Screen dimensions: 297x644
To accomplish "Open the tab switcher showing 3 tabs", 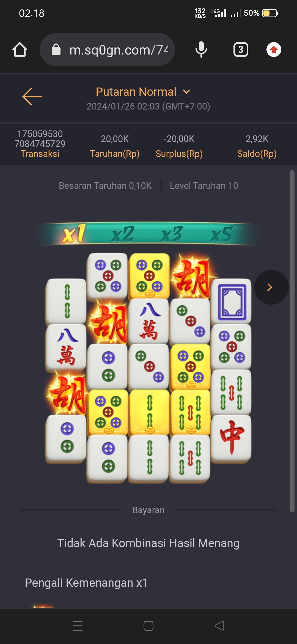I will tap(241, 50).
